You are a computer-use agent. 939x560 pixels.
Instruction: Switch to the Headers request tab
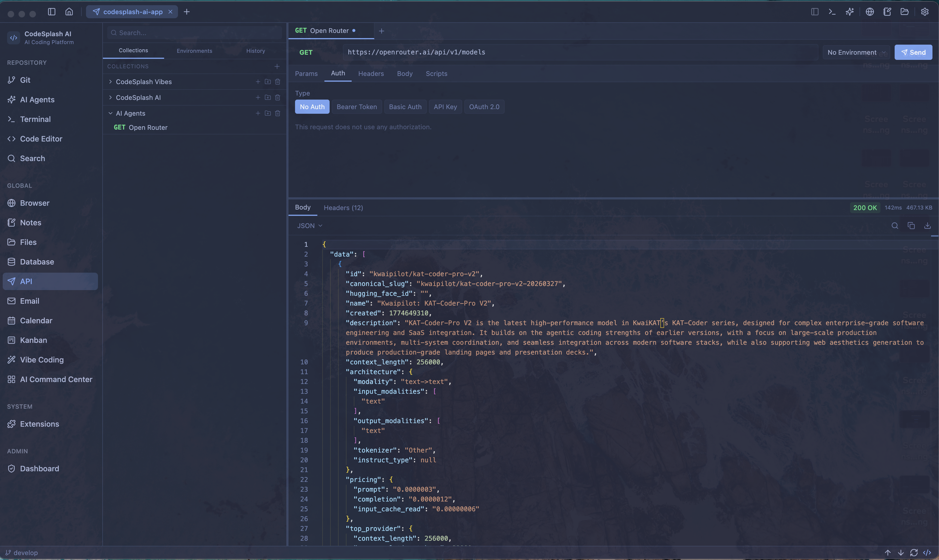click(371, 73)
